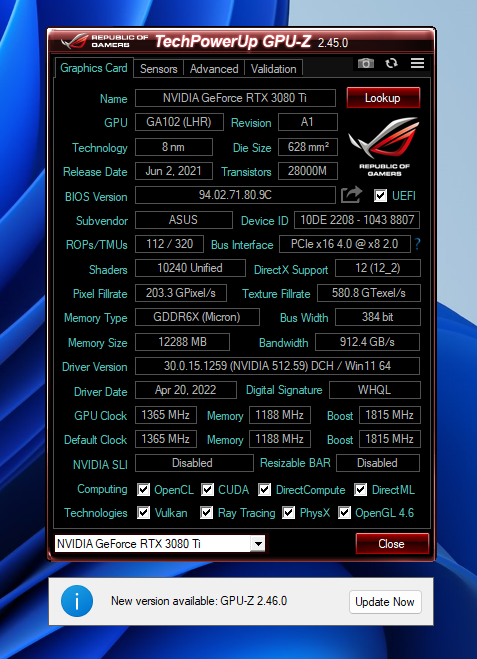Screen dimensions: 477x659
Task: Click the GPU field GA102 (LHR)
Action: click(179, 122)
